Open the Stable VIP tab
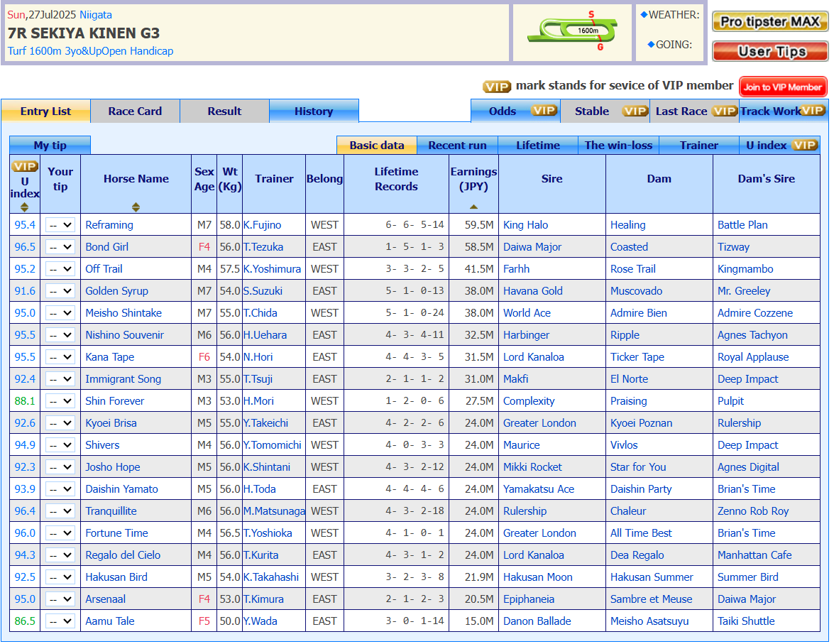 [605, 111]
